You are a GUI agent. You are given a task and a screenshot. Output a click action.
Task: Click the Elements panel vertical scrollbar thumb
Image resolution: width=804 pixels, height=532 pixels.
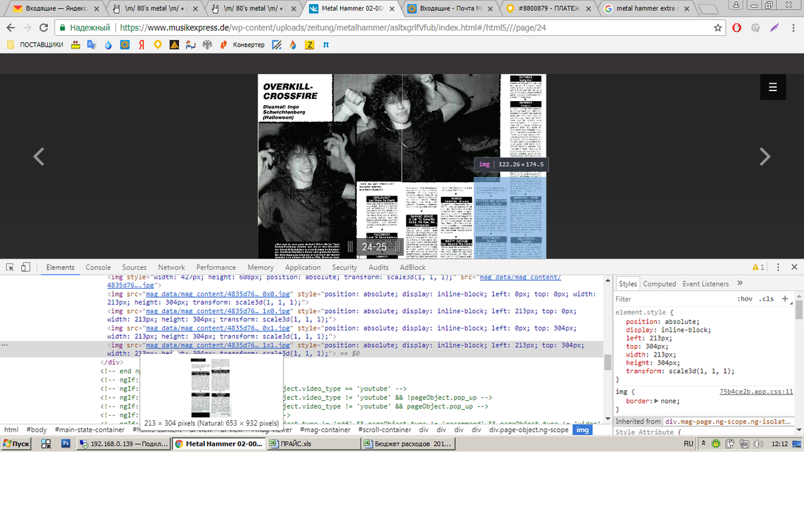[x=608, y=362]
